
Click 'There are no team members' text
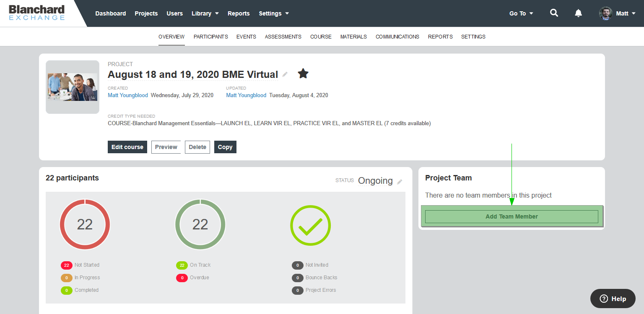[488, 195]
